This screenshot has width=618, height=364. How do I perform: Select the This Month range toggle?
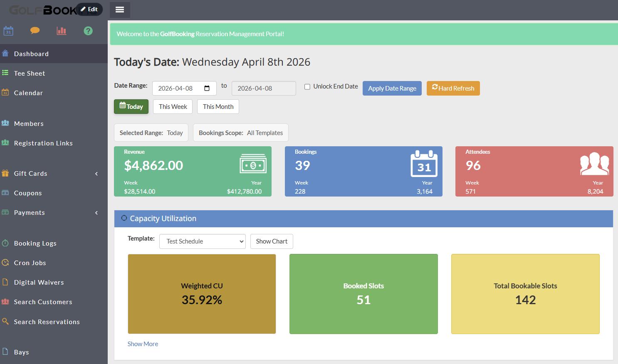(218, 106)
